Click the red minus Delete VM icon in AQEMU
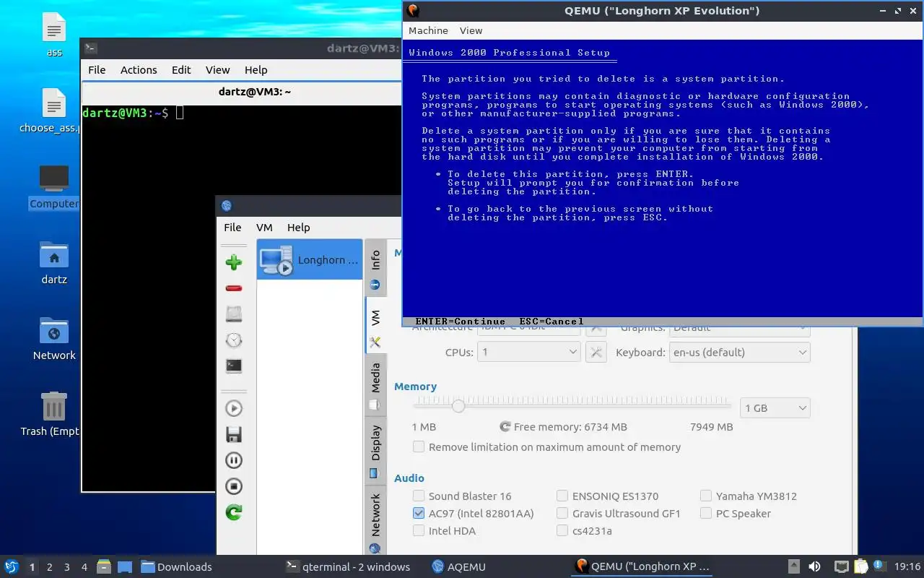Viewport: 924px width, 578px height. (x=234, y=288)
